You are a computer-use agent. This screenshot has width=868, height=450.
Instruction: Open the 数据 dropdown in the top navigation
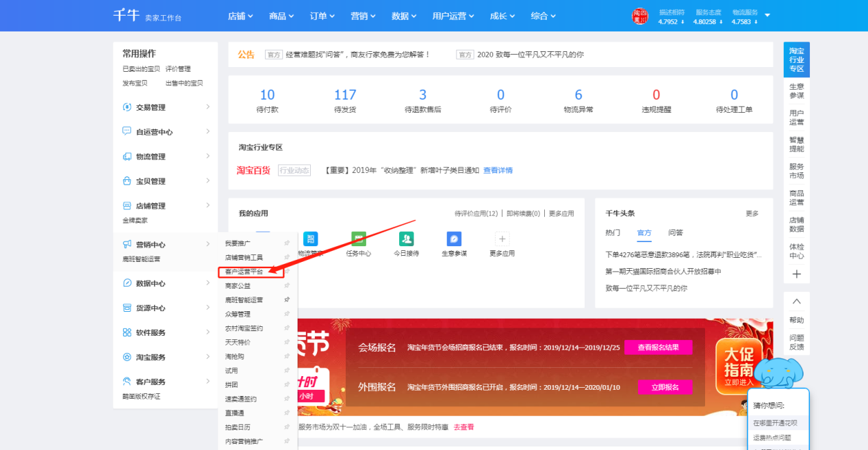tap(404, 16)
